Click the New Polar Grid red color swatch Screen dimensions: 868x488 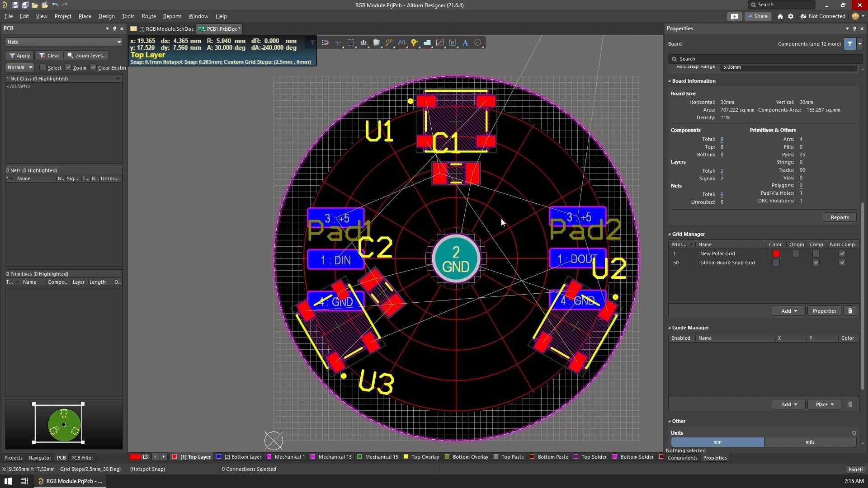point(776,253)
